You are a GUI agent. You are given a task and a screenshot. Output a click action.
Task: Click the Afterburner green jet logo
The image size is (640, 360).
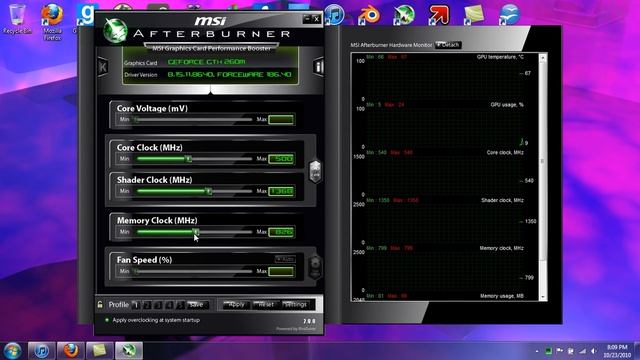[116, 30]
